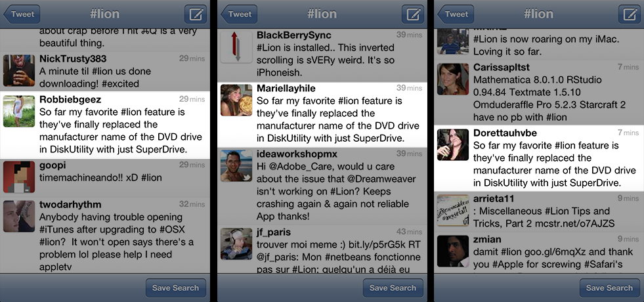Viewport: 644px width, 302px height.
Task: Tap compose icon in the right screen
Action: [x=629, y=14]
